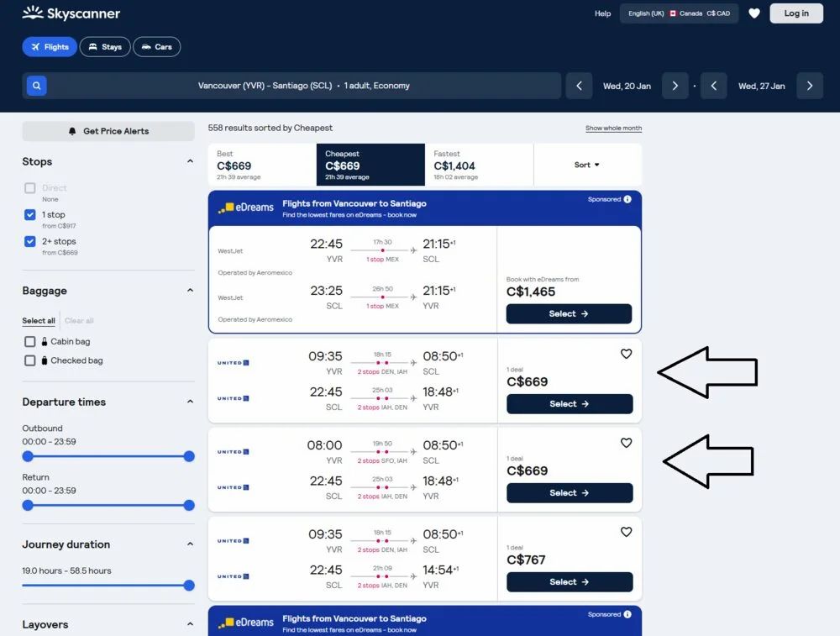Click the cabin bag icon
840x636 pixels.
45,341
